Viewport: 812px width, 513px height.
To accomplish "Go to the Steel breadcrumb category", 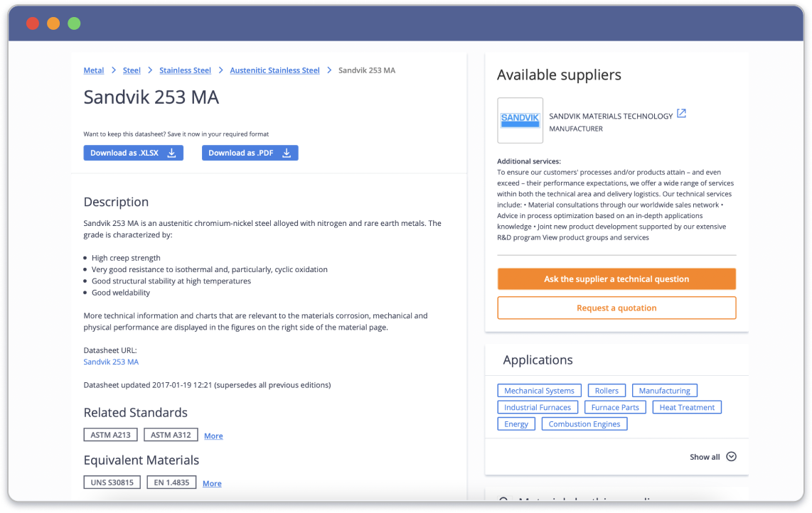I will pos(132,70).
